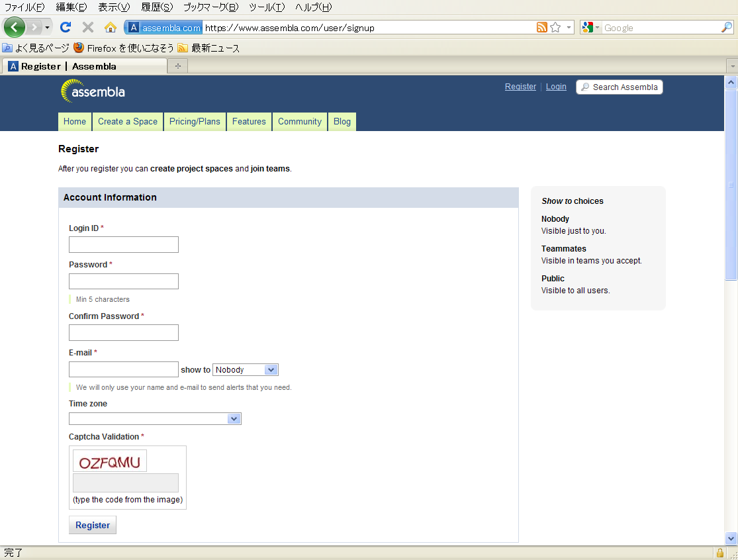Click the Stop loading X icon
The width and height of the screenshot is (738, 560).
(87, 27)
